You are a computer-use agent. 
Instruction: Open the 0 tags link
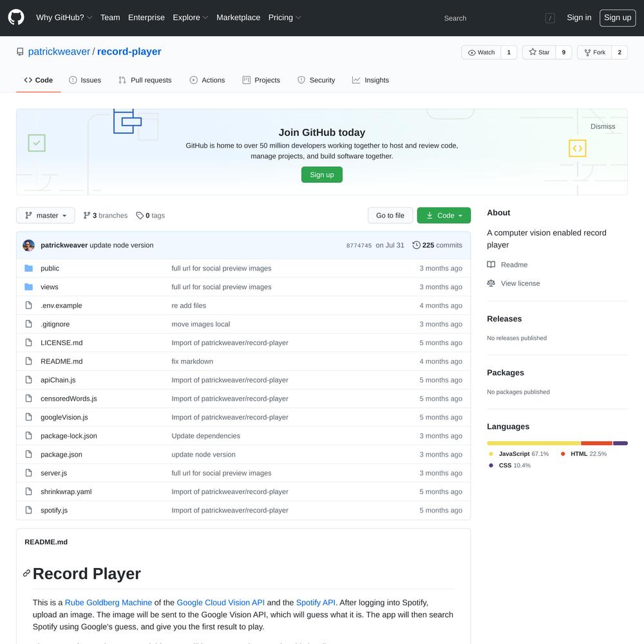pos(151,215)
